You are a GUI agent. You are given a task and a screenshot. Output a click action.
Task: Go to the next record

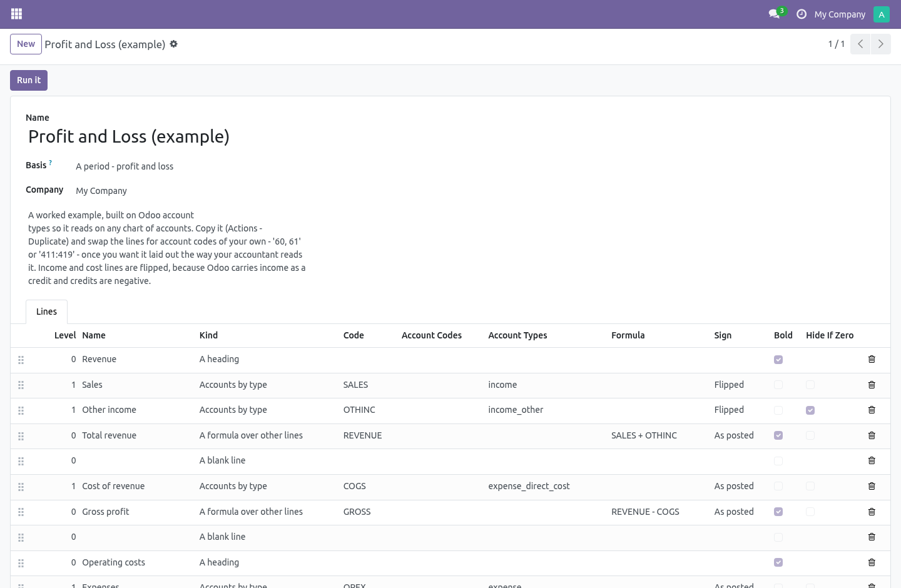point(880,44)
